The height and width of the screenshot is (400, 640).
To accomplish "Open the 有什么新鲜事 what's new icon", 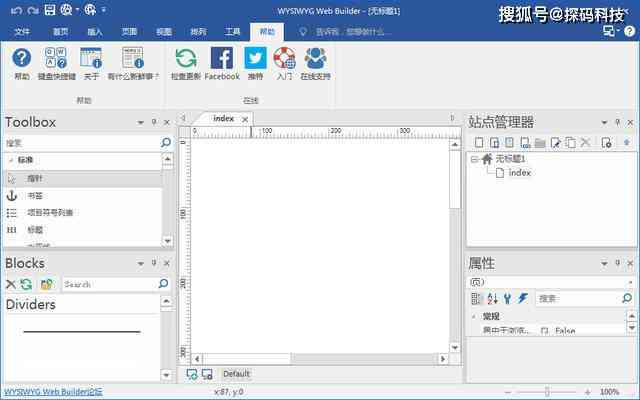I will point(133,58).
